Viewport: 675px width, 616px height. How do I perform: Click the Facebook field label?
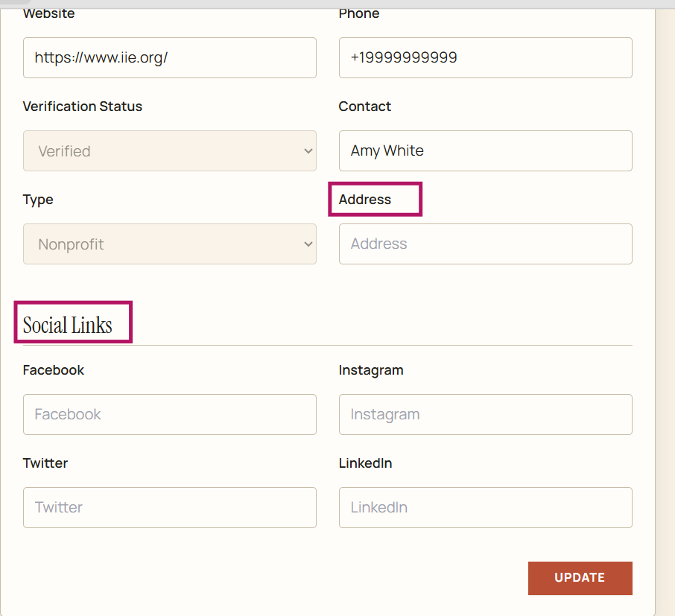point(54,370)
